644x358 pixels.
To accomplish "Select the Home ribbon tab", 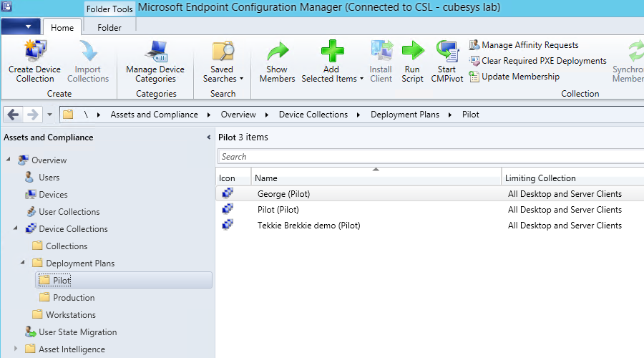I will pos(62,28).
